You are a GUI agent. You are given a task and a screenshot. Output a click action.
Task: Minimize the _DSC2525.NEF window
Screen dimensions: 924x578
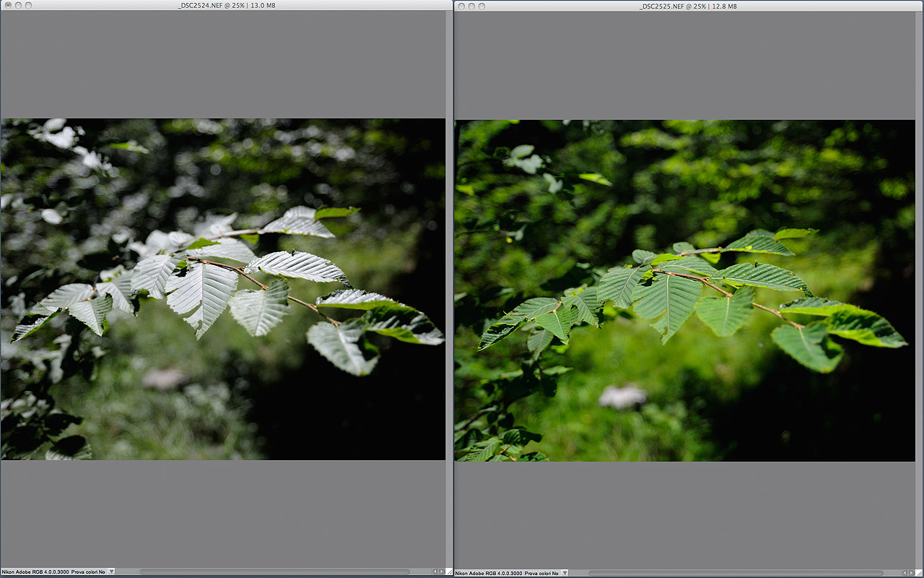(471, 6)
